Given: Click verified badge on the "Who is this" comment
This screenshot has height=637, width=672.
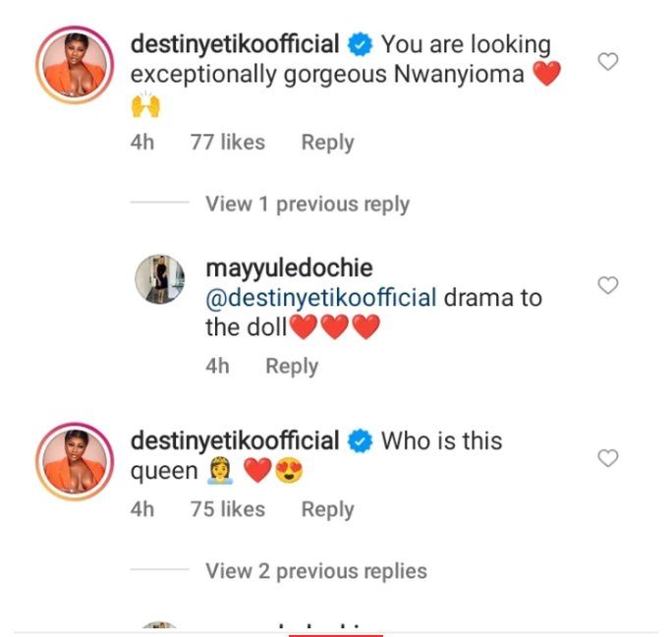Looking at the screenshot, I should pos(362,441).
